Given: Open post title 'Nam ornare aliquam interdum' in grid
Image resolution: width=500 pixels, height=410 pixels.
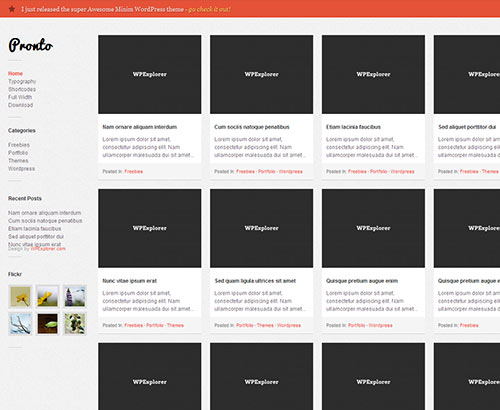Looking at the screenshot, I should (140, 127).
